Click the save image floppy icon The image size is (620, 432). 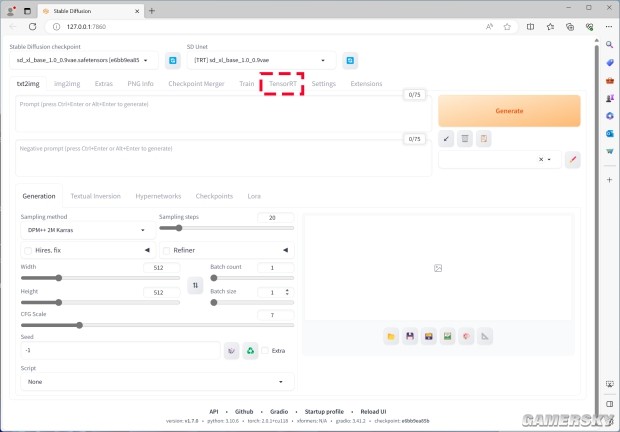click(x=410, y=336)
